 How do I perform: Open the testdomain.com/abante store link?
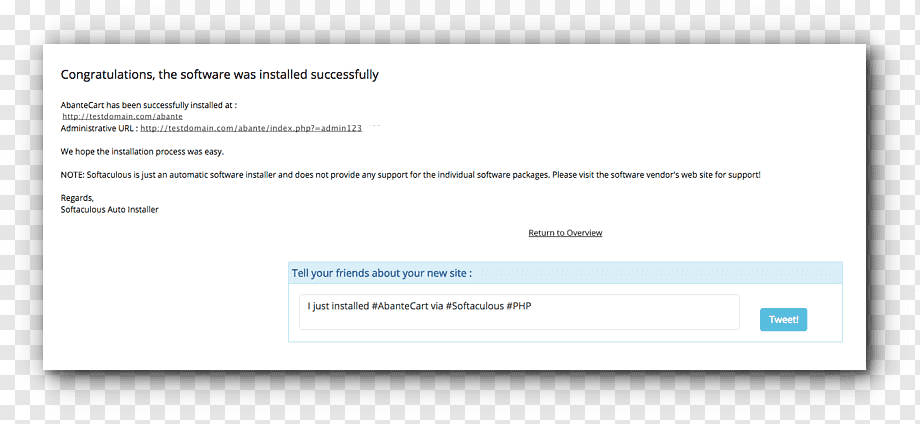(123, 117)
